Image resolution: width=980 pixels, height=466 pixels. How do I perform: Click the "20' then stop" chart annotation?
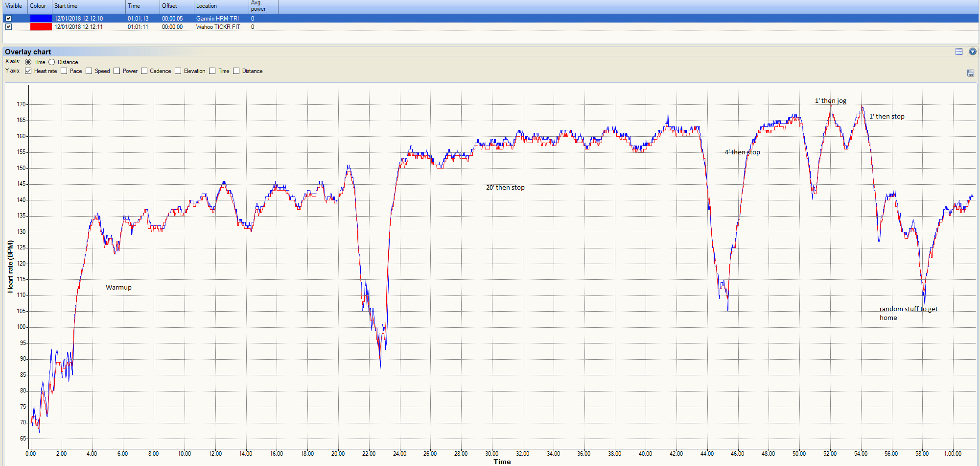coord(505,188)
